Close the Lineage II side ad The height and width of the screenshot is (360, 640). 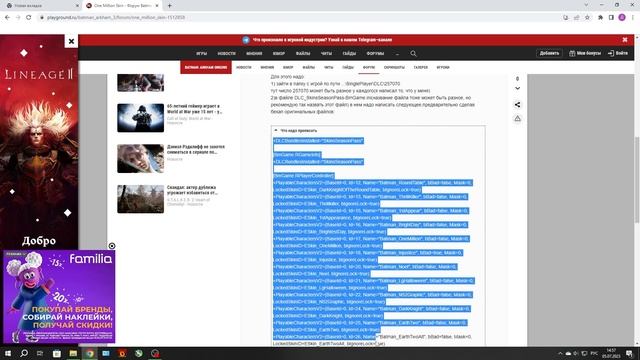(x=71, y=41)
